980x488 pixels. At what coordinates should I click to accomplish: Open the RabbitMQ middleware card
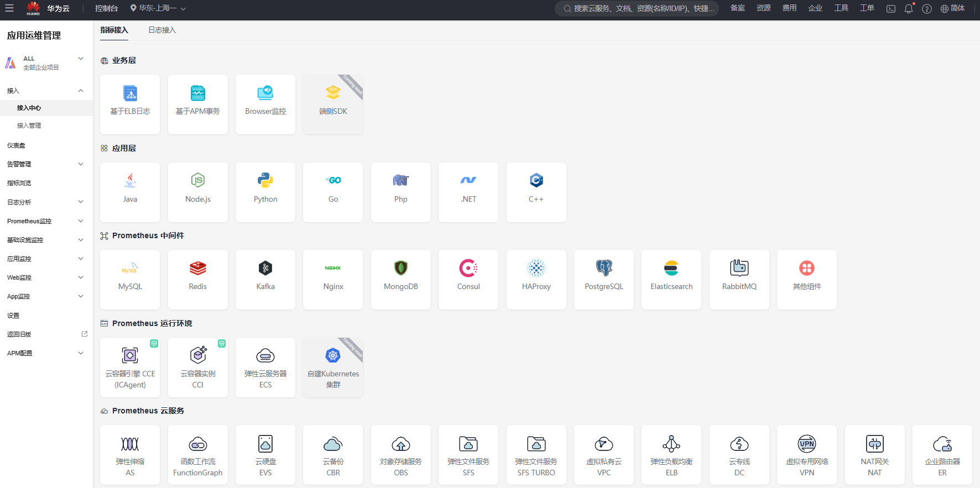coord(739,280)
